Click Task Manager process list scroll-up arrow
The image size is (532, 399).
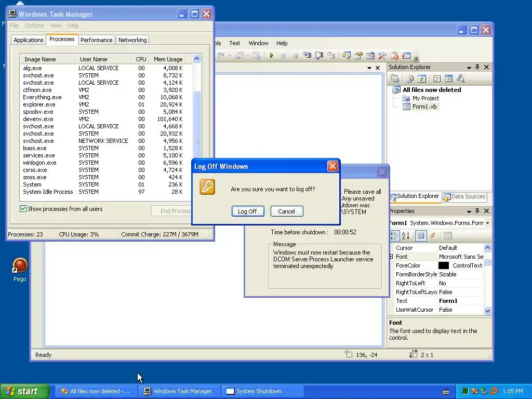(197, 59)
